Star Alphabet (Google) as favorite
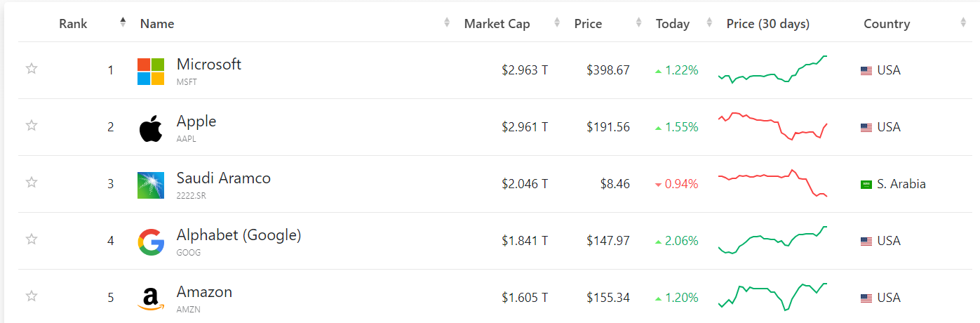The image size is (980, 323). coord(32,239)
